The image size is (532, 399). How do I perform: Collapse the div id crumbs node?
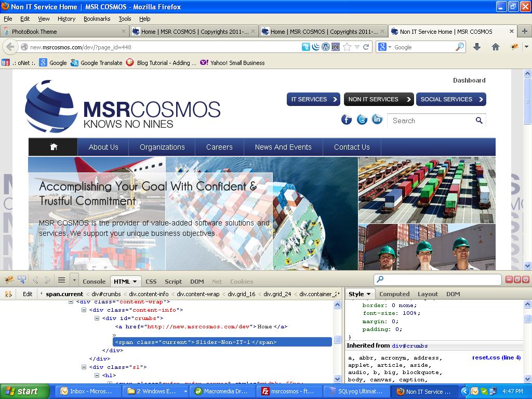point(97,318)
